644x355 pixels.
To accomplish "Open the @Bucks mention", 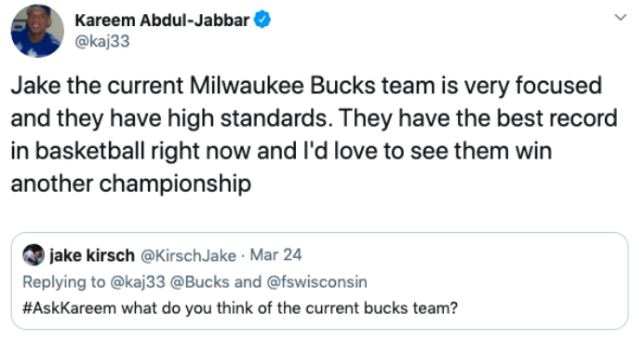I will (x=199, y=282).
